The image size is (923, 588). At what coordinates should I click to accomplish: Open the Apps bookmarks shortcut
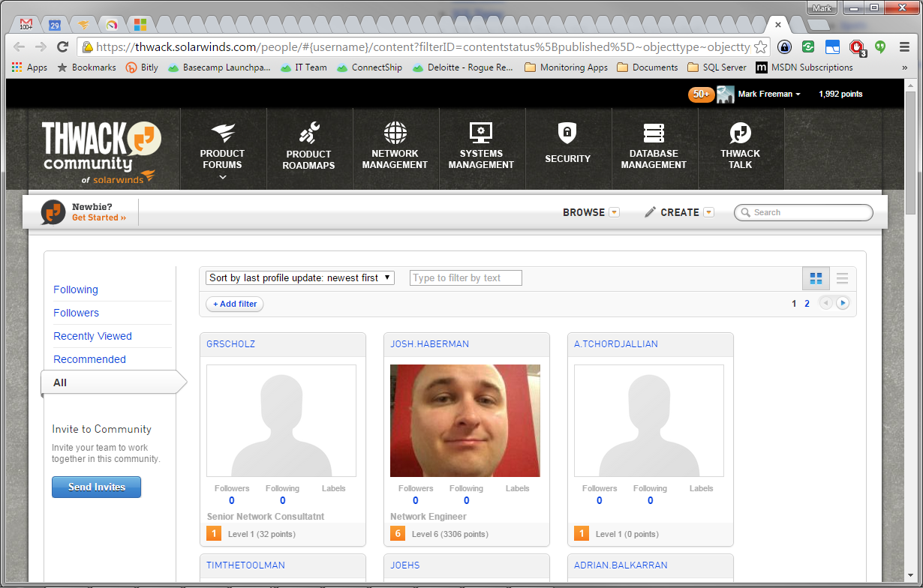[29, 67]
